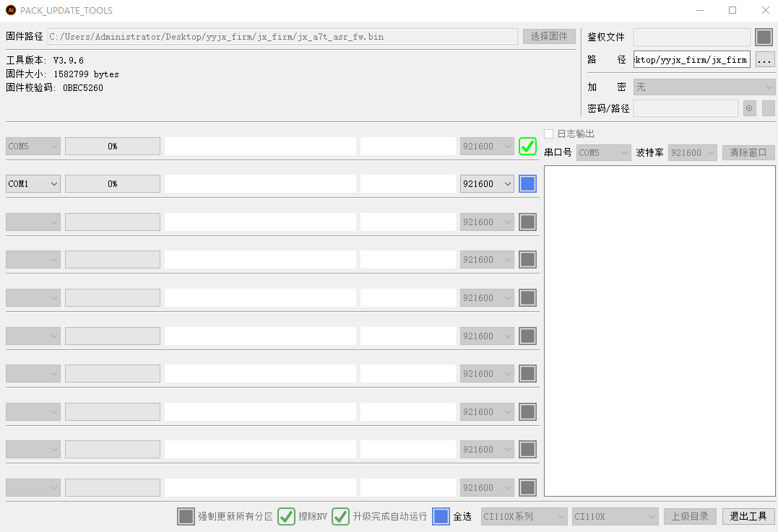
Task: Click the COM1 row 0% progress bar
Action: click(x=113, y=184)
